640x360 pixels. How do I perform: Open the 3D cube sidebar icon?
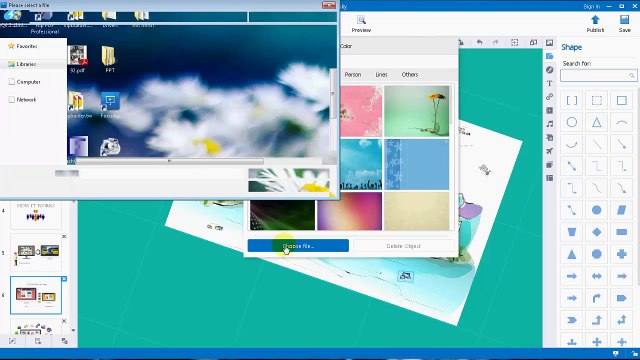[x=550, y=164]
